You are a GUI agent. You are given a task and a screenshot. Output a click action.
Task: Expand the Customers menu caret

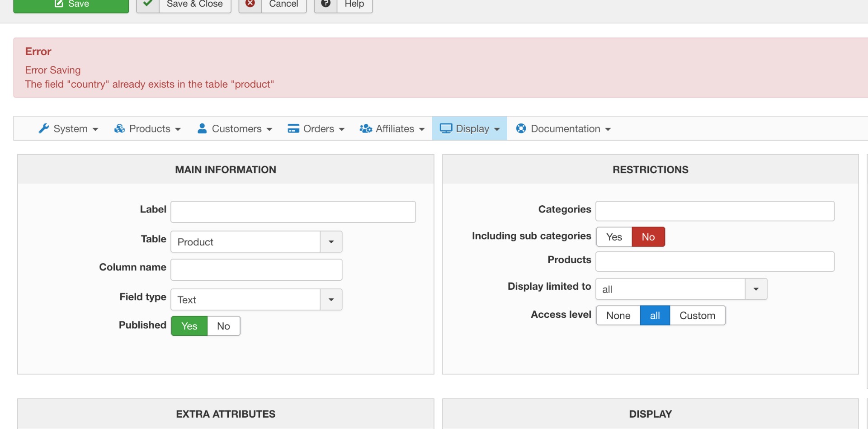[x=269, y=129]
